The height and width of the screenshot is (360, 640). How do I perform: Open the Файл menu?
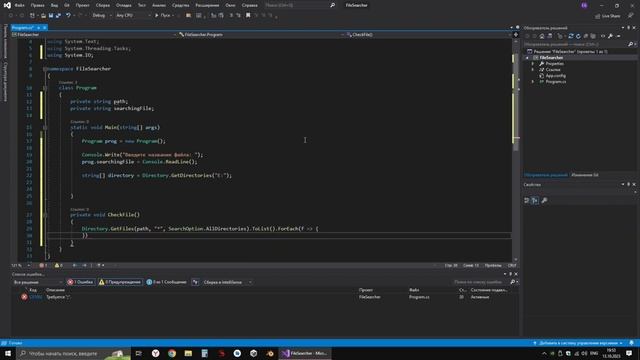coord(19,5)
